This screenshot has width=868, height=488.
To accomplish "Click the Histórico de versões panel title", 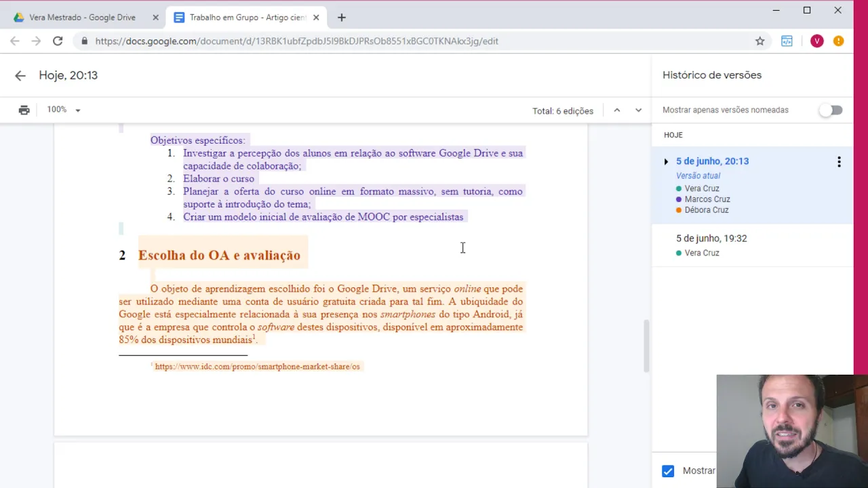I will [712, 75].
